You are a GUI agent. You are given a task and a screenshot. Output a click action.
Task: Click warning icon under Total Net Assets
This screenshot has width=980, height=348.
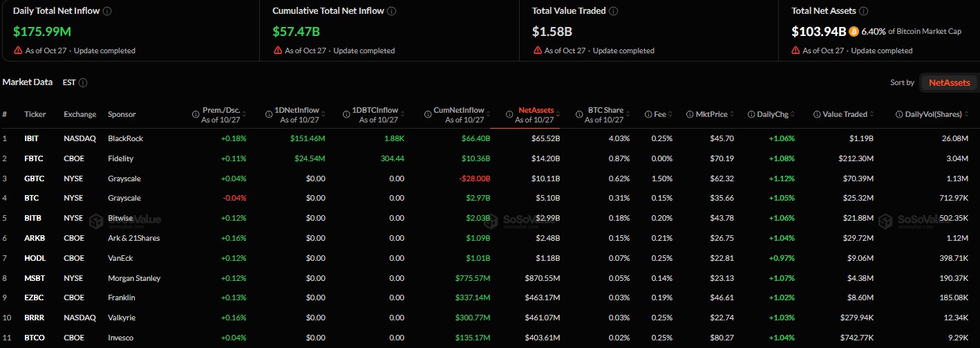pos(795,51)
